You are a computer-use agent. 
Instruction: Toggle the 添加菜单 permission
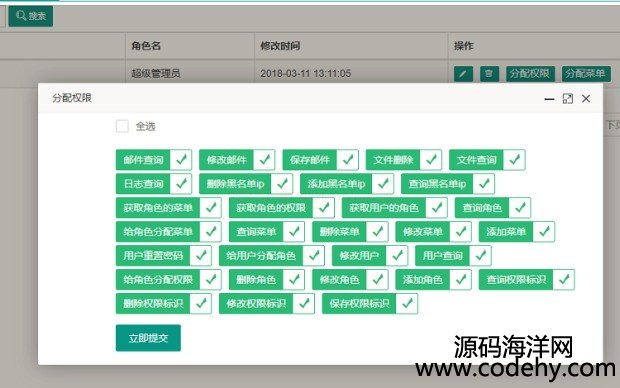point(517,231)
